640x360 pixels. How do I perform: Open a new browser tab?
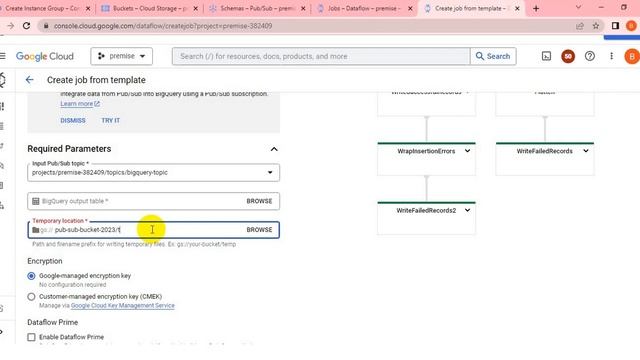[536, 8]
